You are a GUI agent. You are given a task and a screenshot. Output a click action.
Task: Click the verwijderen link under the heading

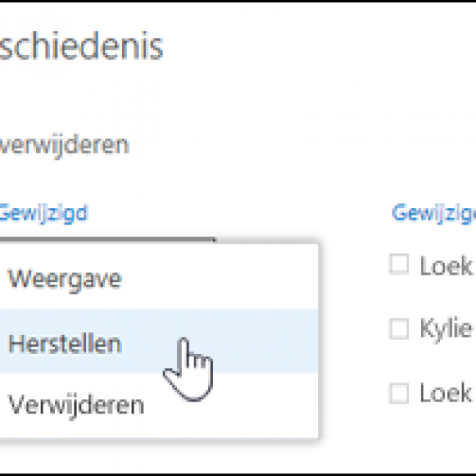[64, 146]
